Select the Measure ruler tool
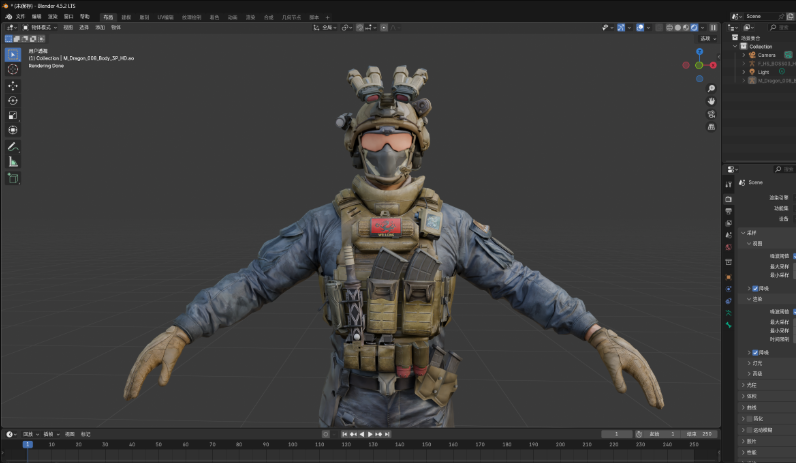The width and height of the screenshot is (796, 463). tap(13, 161)
